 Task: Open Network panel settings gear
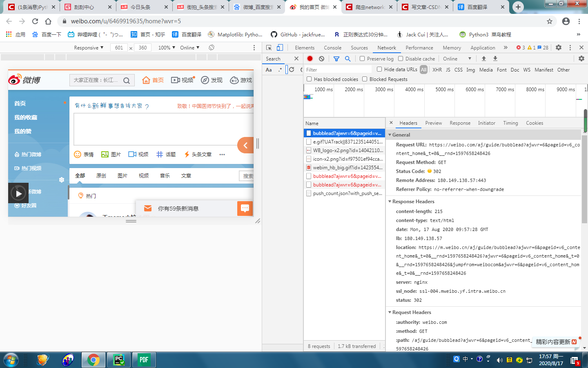(581, 58)
